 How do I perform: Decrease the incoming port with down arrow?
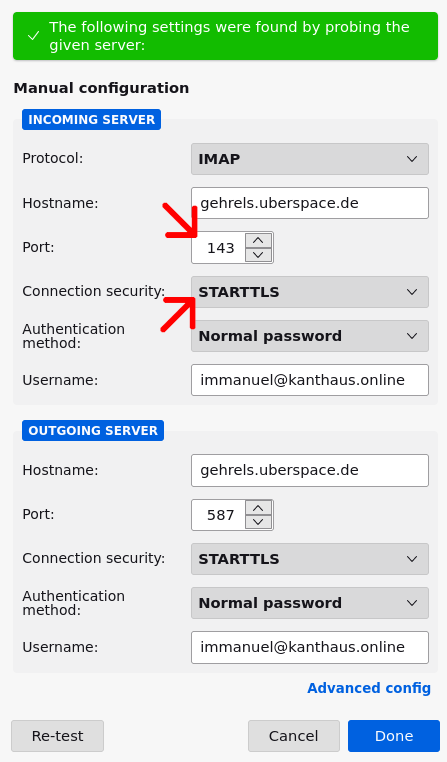point(258,255)
